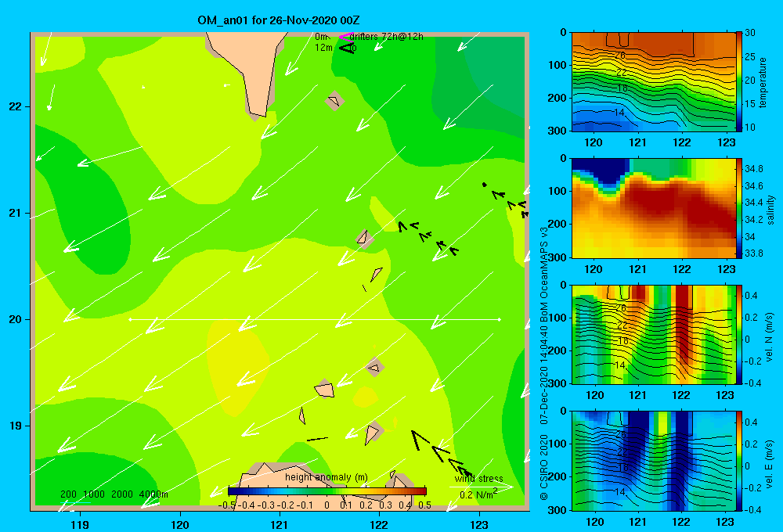Image resolution: width=783 pixels, height=532 pixels.
Task: Open the temperature depth section panel
Action: 654,82
